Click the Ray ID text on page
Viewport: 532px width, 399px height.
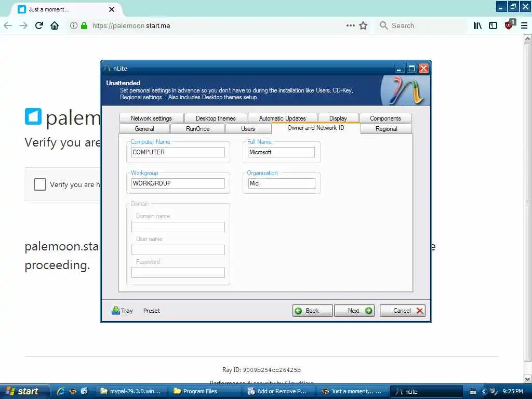(262, 370)
